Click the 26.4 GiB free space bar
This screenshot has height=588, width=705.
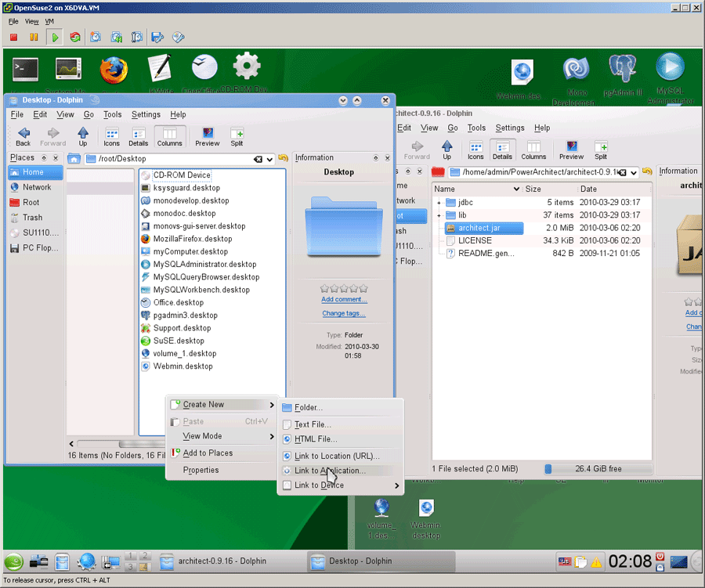click(x=598, y=469)
